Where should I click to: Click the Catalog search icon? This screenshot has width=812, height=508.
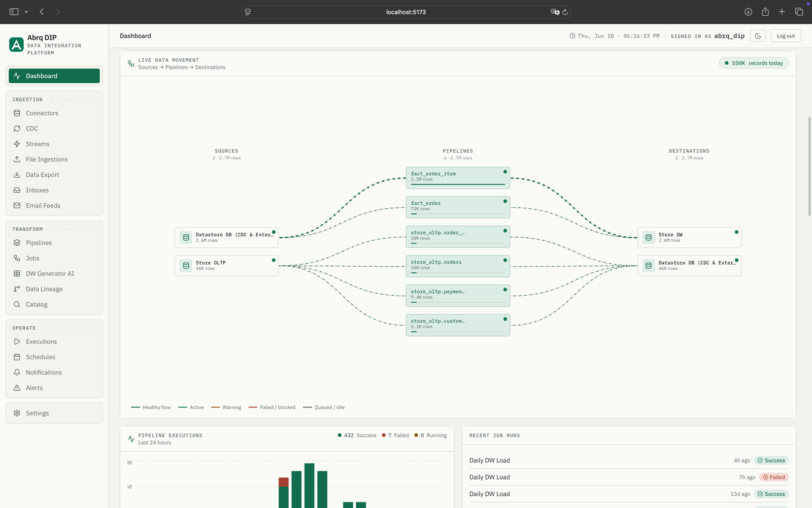tap(17, 304)
